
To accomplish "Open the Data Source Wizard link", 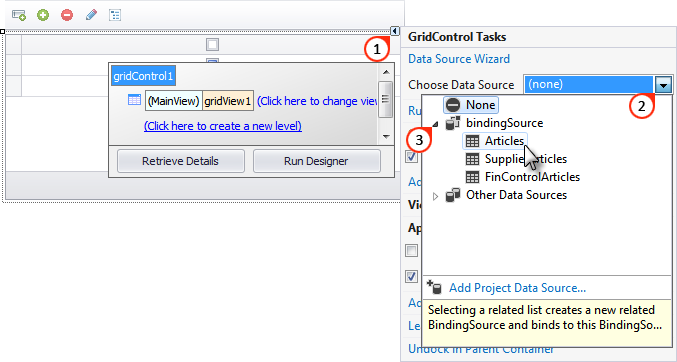I will (x=459, y=59).
